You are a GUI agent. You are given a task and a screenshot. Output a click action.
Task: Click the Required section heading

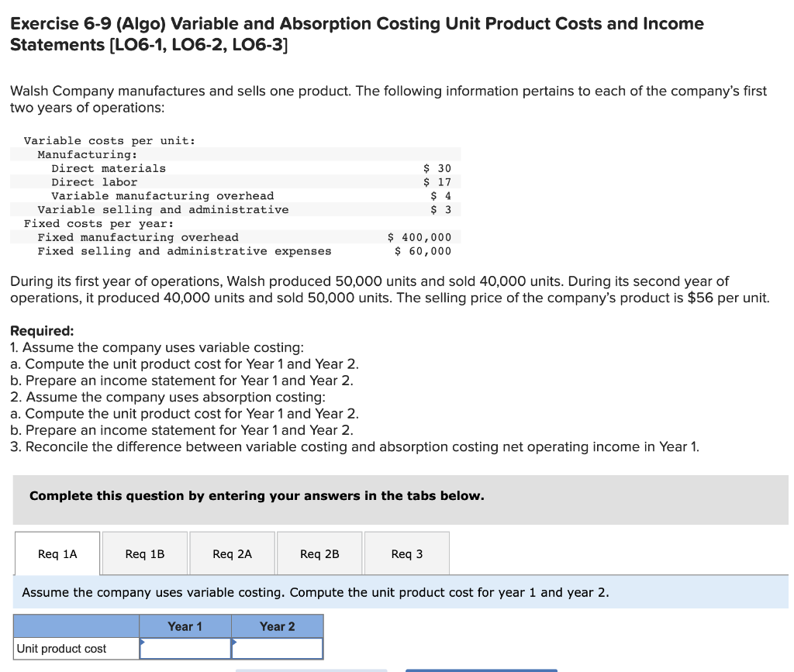tap(35, 330)
